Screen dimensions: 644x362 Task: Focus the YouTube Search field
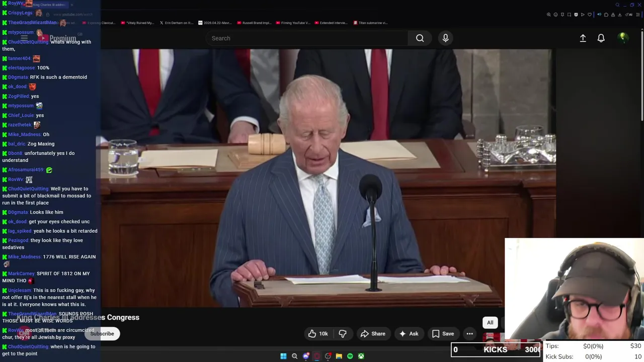pos(307,38)
